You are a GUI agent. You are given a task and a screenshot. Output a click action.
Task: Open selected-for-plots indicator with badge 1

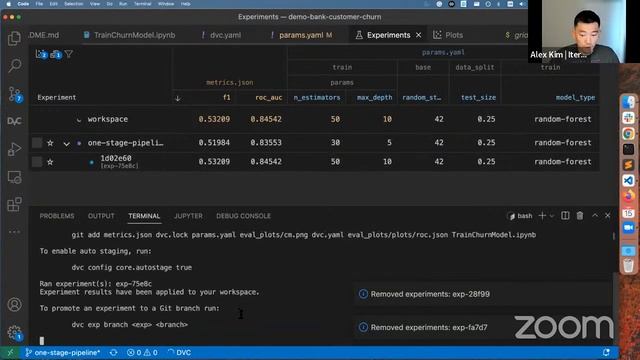click(x=56, y=54)
